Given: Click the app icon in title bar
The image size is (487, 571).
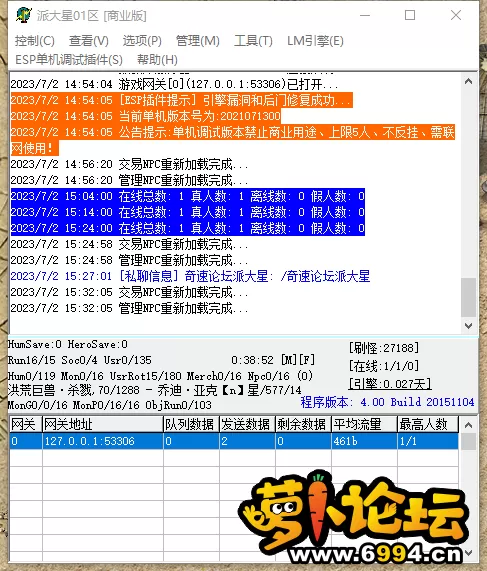Looking at the screenshot, I should pyautogui.click(x=24, y=15).
